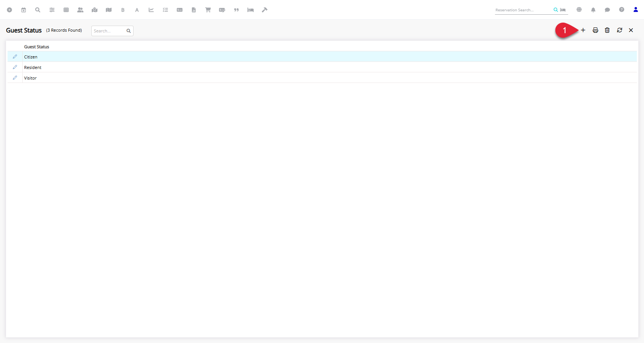Open the hammer tools icon
This screenshot has height=343, width=644.
pyautogui.click(x=265, y=10)
